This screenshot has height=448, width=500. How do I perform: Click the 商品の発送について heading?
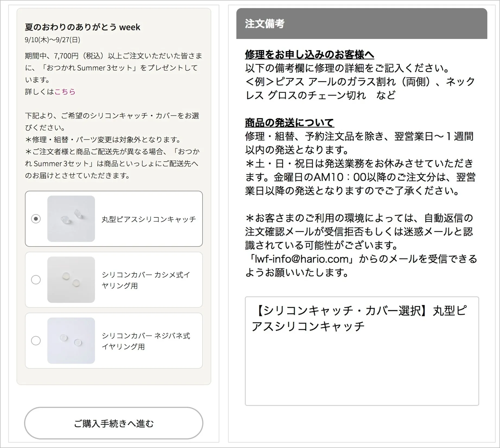289,123
